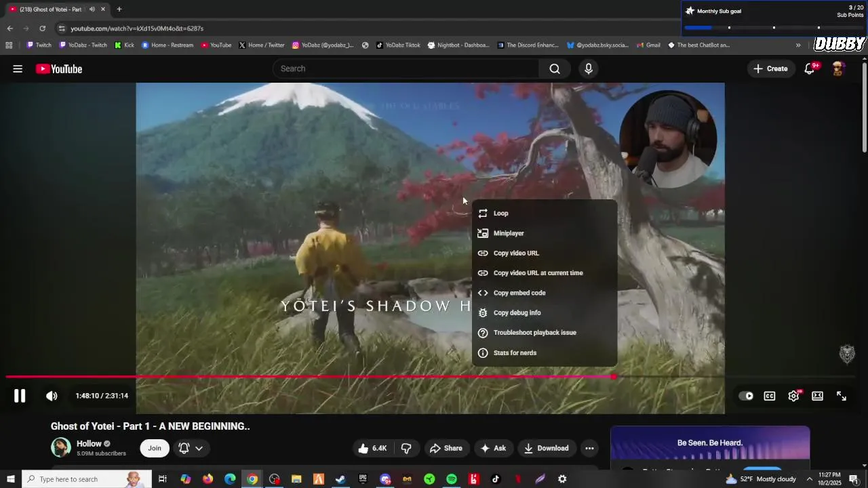
Task: Open Hollow channel avatar
Action: pos(61,447)
